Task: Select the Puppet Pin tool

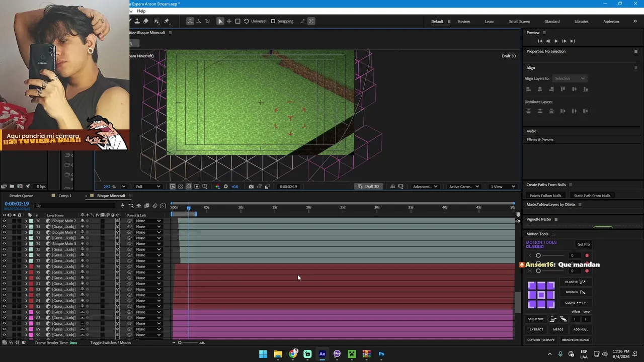Action: pyautogui.click(x=167, y=21)
